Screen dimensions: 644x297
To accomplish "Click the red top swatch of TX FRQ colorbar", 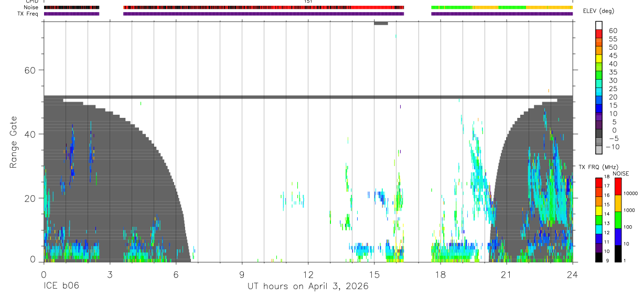I will [599, 182].
